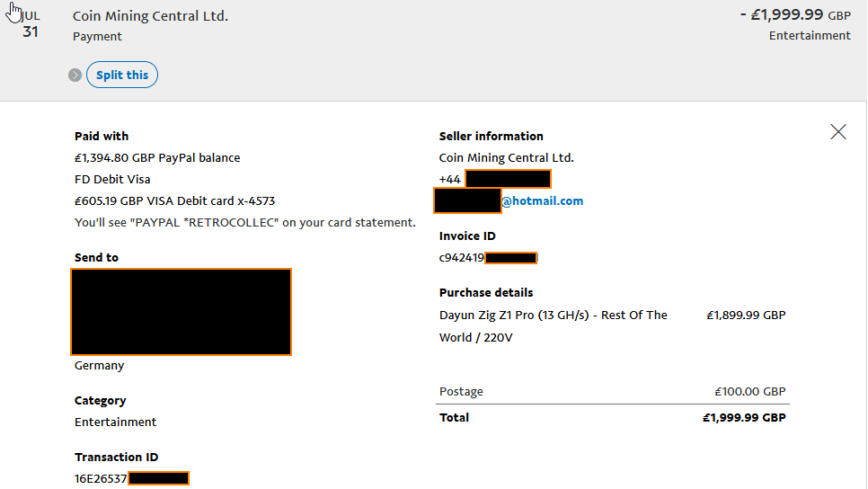Click the Entertainment label under the amount
The width and height of the screenshot is (868, 489).
(810, 35)
